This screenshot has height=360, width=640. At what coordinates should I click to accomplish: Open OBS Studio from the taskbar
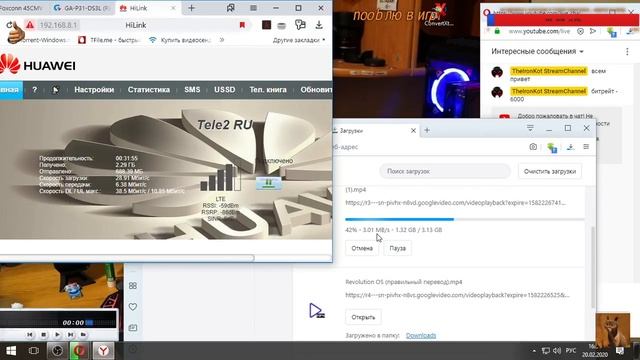click(57, 351)
